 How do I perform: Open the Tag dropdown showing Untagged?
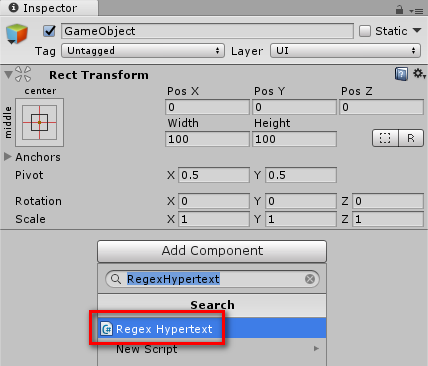point(143,51)
